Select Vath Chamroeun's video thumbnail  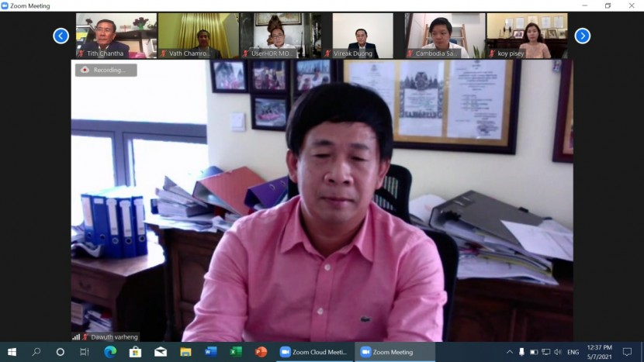pyautogui.click(x=199, y=36)
